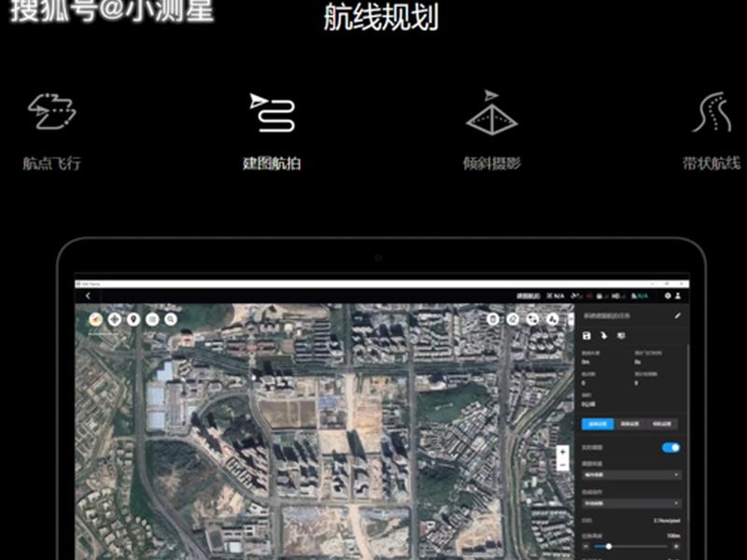Screen dimensions: 747x560
Task: Click the swap points icon above map
Action: pos(532,319)
